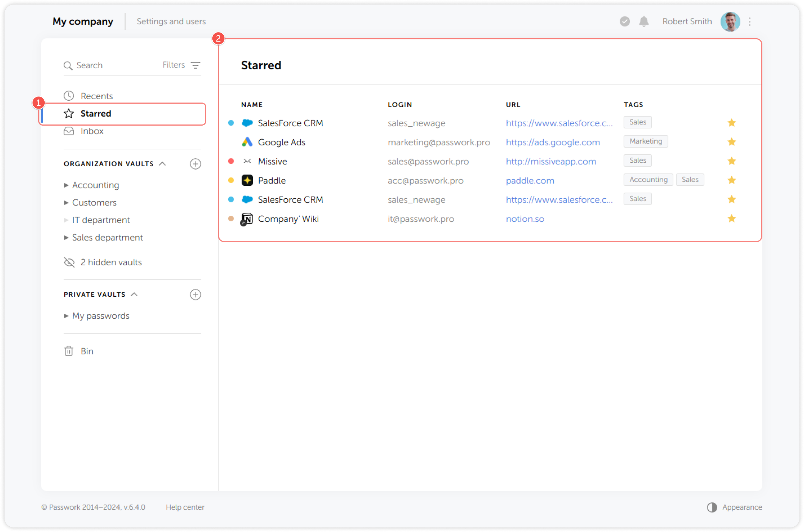Unstar the Paddle entry
804x532 pixels.
point(731,180)
